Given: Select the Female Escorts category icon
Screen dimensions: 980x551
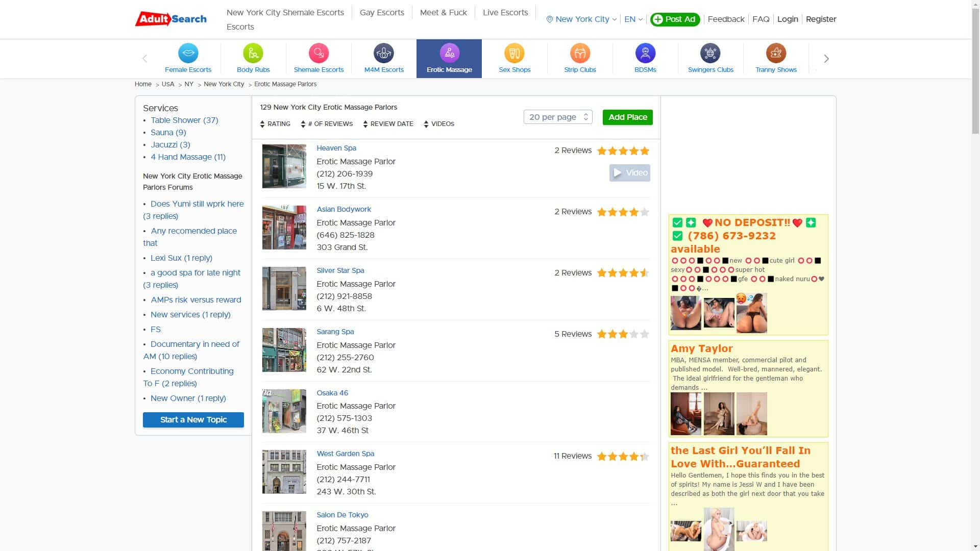Looking at the screenshot, I should click(x=188, y=53).
